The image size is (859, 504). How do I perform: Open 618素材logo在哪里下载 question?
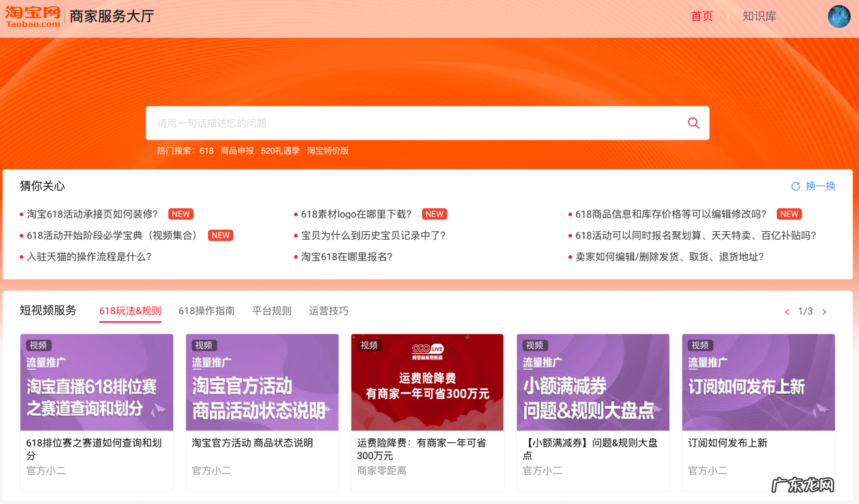click(x=356, y=214)
